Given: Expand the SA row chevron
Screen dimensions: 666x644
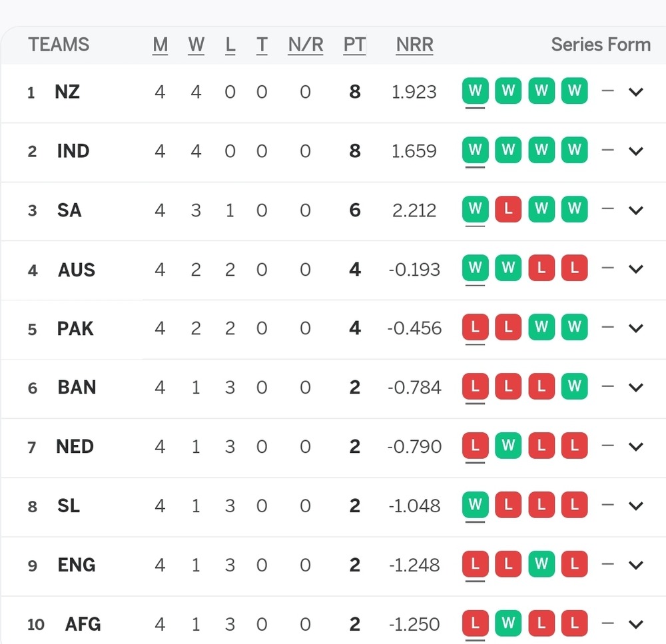Looking at the screenshot, I should click(636, 210).
